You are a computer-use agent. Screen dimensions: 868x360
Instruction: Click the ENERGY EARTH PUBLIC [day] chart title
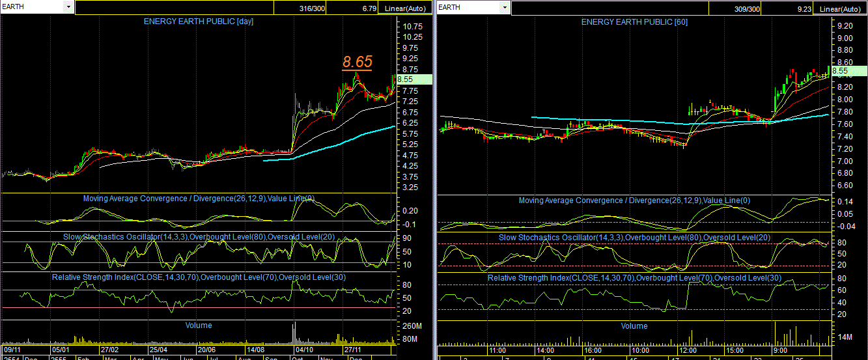199,21
